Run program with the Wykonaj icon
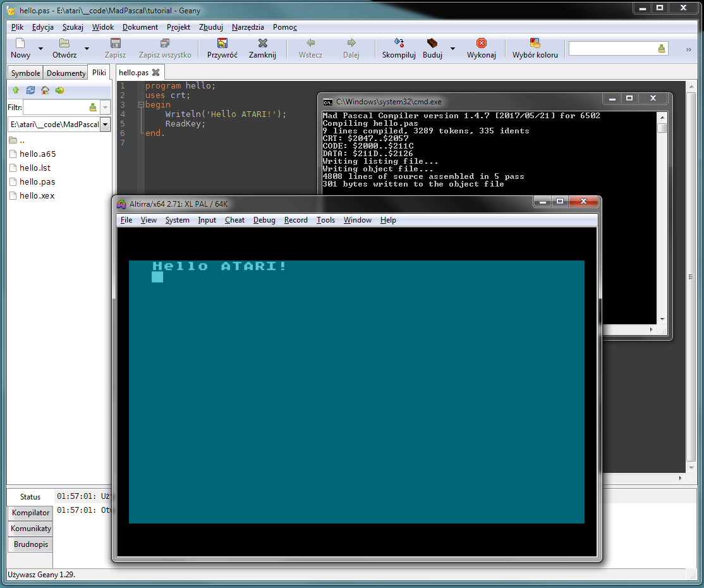Viewport: 704px width, 588px height. 481,44
